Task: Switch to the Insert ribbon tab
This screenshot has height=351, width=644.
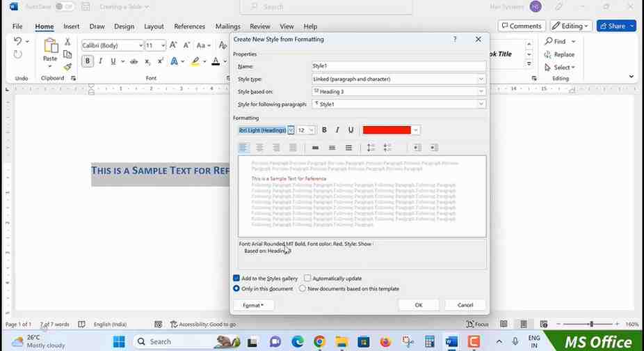Action: click(x=71, y=26)
